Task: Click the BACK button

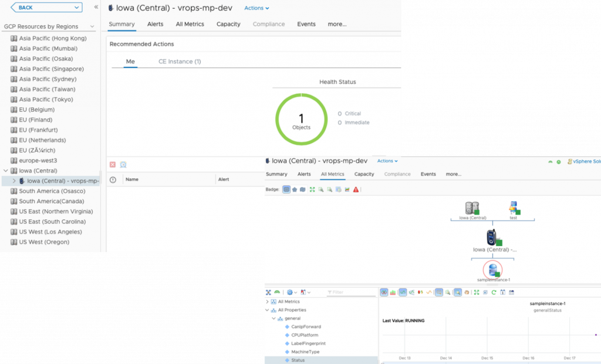Action: 46,8
